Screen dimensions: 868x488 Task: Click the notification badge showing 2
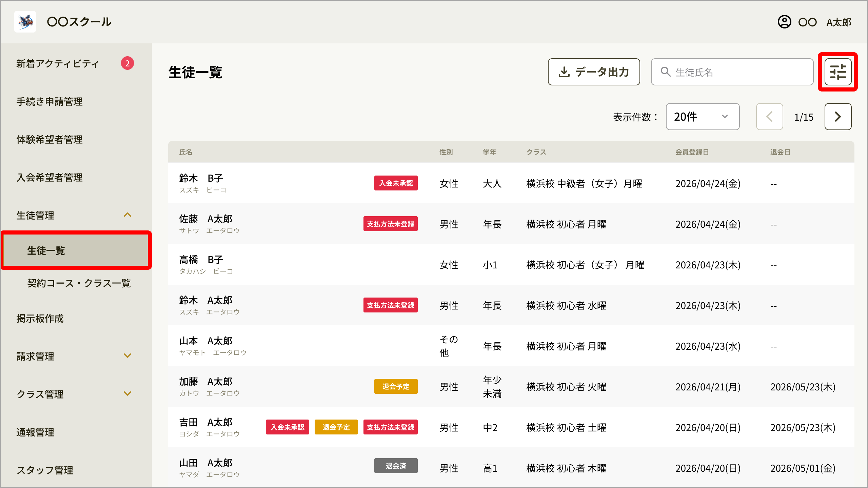[127, 63]
